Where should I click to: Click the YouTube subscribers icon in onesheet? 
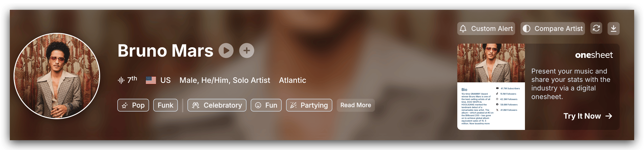(497, 88)
